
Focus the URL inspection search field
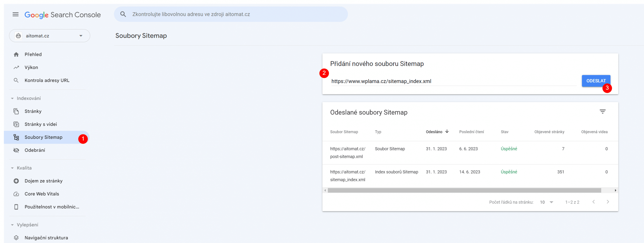231,14
